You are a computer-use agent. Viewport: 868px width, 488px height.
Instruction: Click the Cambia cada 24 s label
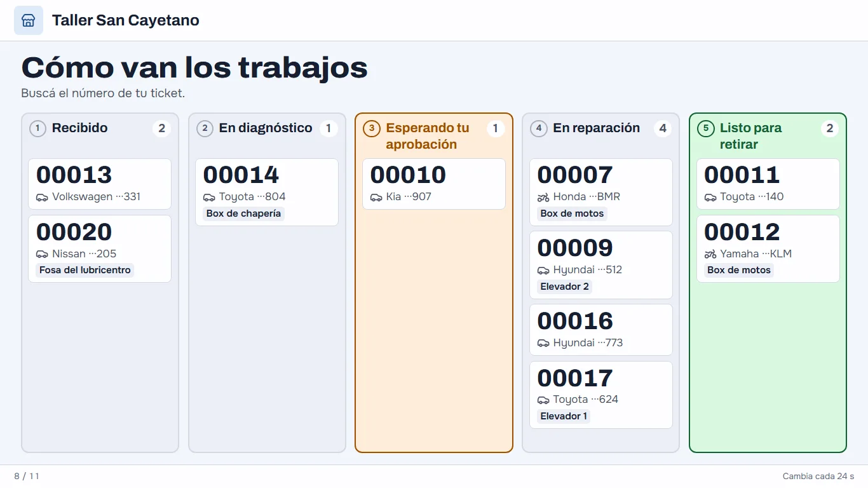(818, 476)
